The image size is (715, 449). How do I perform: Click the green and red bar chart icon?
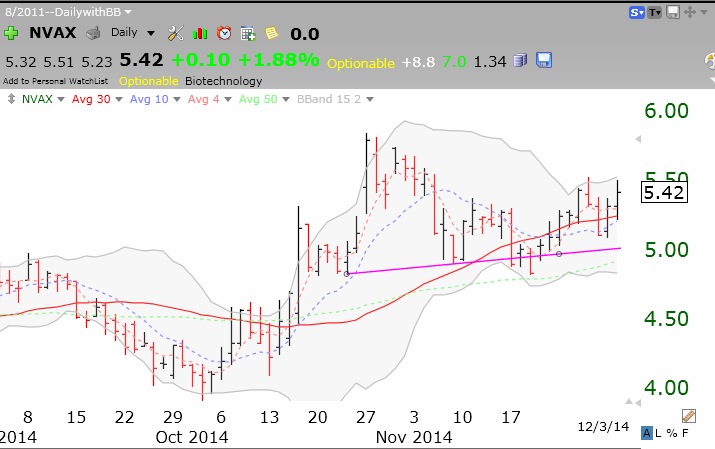point(200,33)
